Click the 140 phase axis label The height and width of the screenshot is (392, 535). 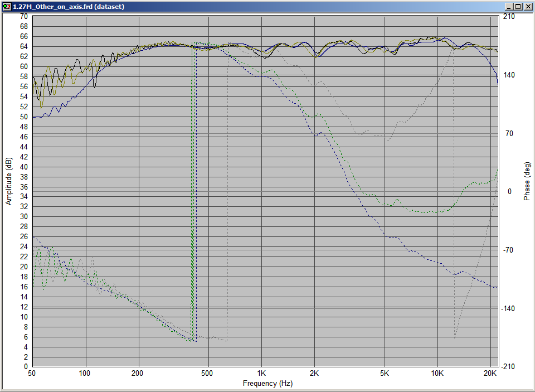click(509, 75)
